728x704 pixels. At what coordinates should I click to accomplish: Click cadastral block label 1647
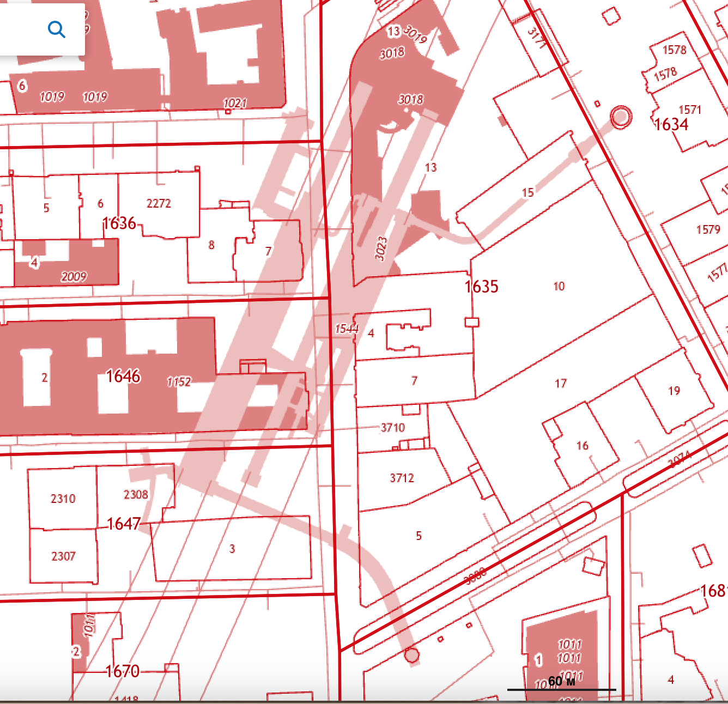click(124, 524)
